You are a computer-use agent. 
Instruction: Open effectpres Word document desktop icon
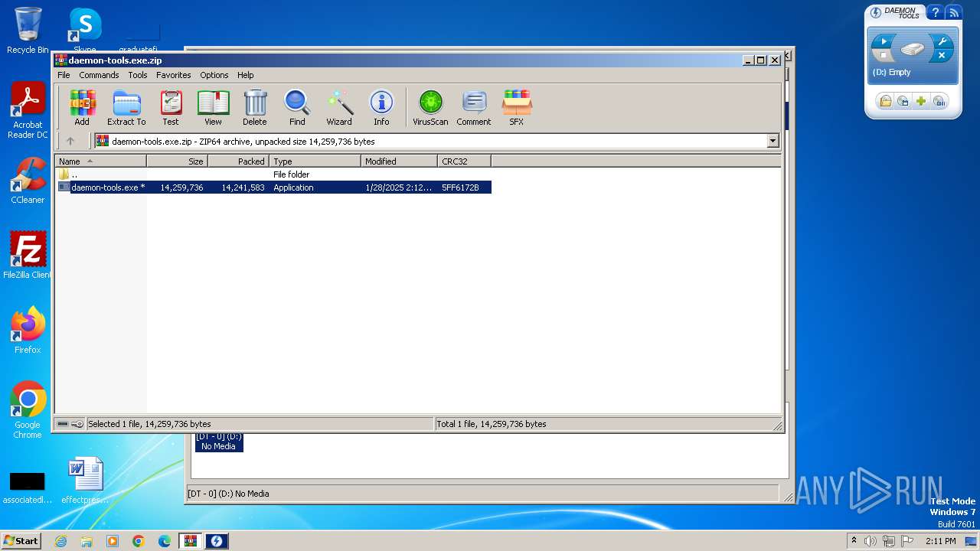(85, 481)
